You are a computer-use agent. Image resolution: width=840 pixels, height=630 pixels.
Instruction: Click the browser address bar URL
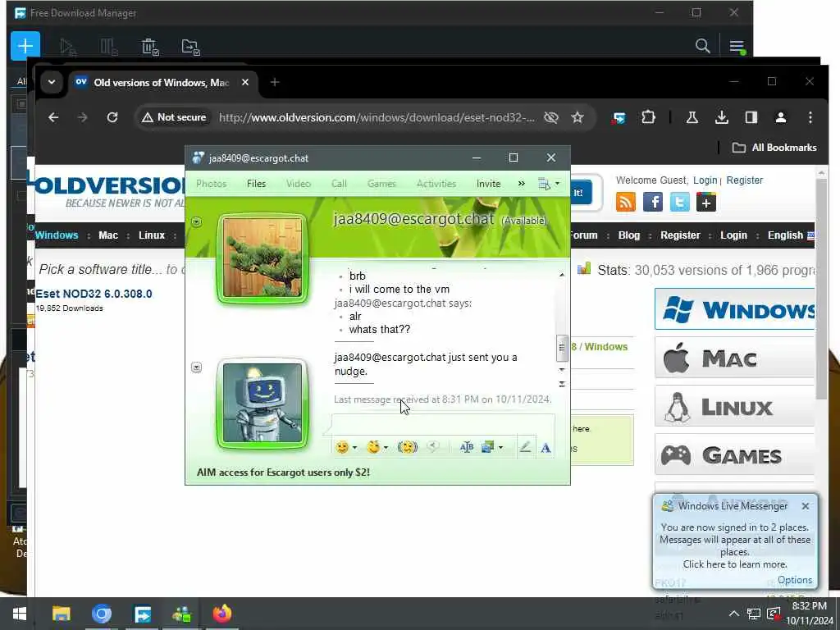click(377, 117)
